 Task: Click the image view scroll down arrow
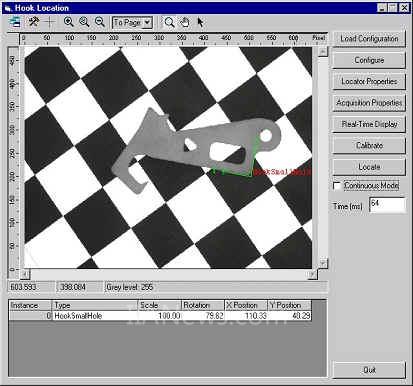[x=323, y=263]
